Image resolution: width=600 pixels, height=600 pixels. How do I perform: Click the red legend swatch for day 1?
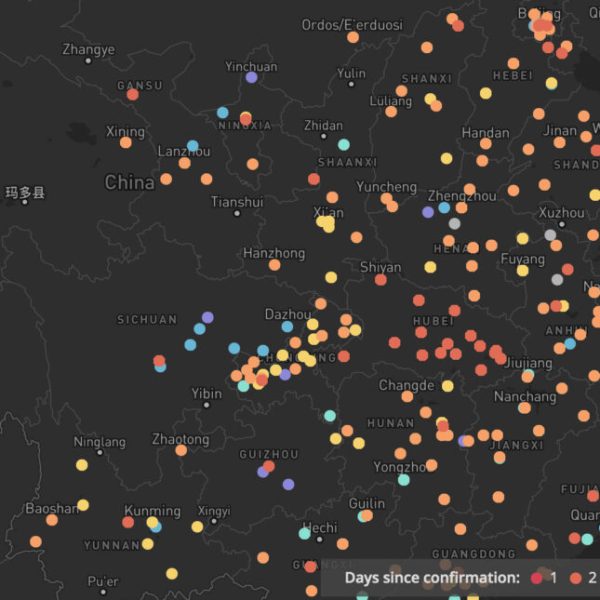tap(537, 578)
